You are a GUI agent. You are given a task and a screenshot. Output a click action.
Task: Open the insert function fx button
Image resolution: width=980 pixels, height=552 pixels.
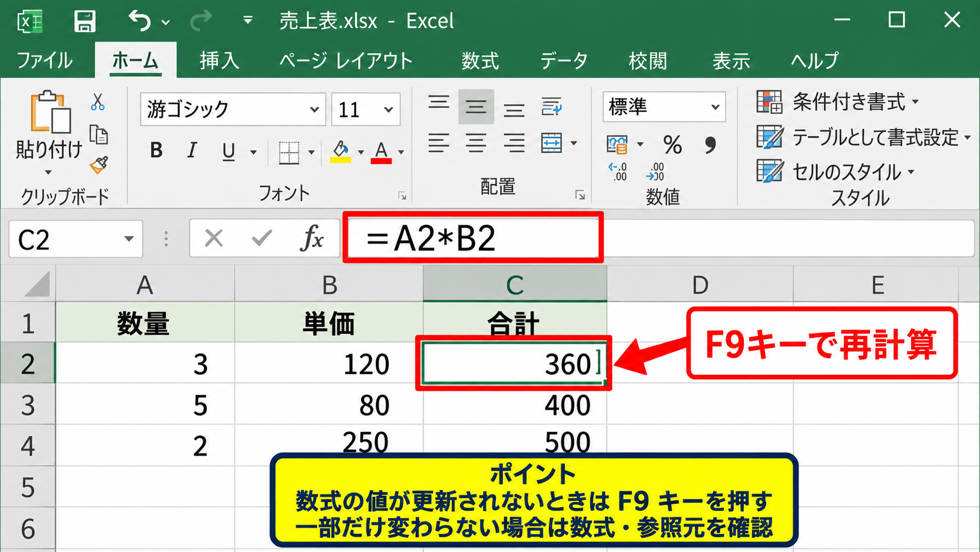(311, 238)
